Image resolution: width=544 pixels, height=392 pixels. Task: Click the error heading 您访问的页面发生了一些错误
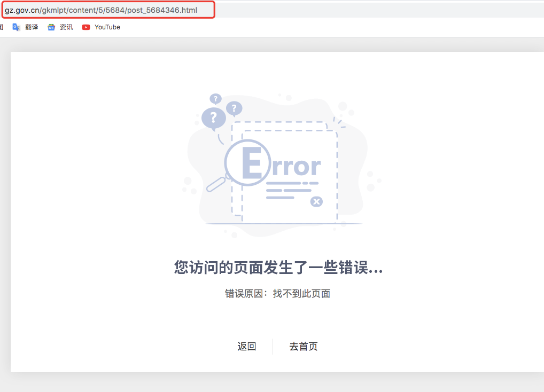click(278, 267)
